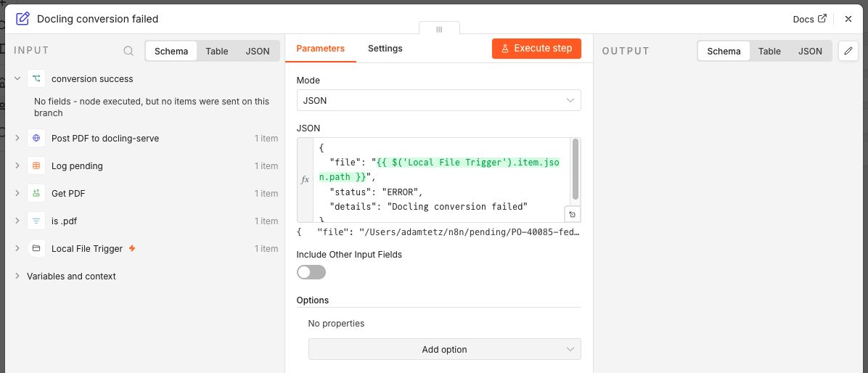The image size is (868, 373).
Task: Click the edit output pencil icon
Action: tap(848, 51)
